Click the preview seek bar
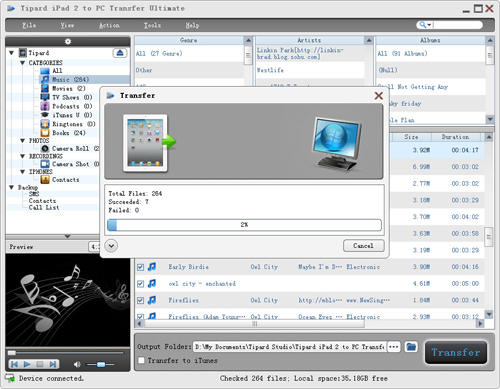This screenshot has width=500, height=389. [66, 353]
